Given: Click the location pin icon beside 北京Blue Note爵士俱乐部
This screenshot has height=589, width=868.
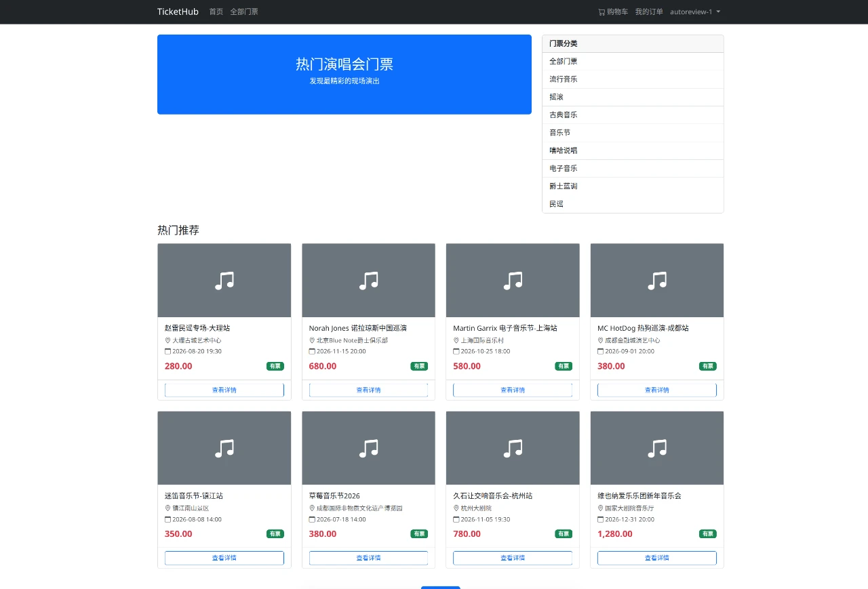Looking at the screenshot, I should 312,340.
